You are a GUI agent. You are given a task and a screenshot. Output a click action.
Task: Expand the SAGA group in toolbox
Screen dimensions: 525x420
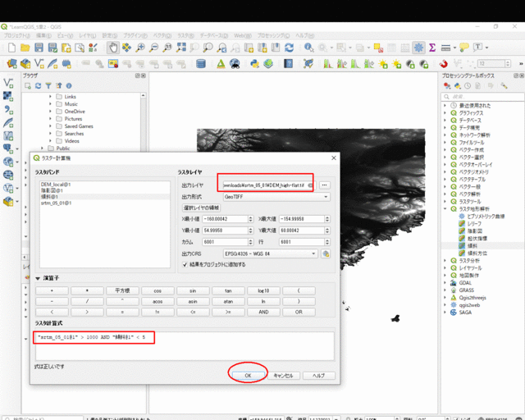[445, 313]
